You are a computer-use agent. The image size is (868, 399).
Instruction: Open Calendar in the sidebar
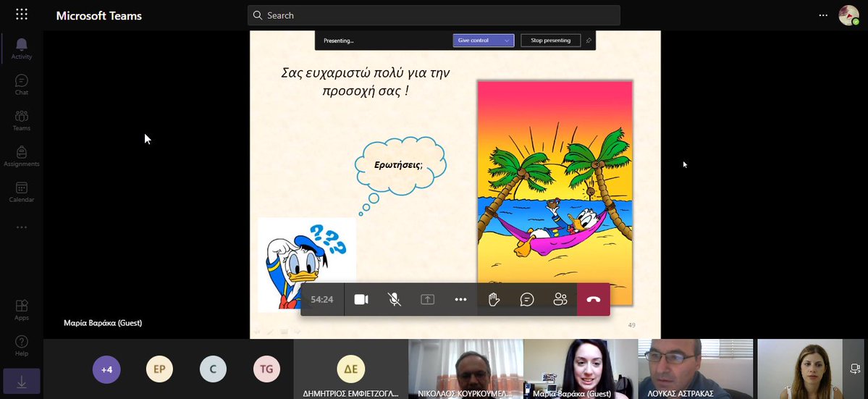(x=22, y=192)
